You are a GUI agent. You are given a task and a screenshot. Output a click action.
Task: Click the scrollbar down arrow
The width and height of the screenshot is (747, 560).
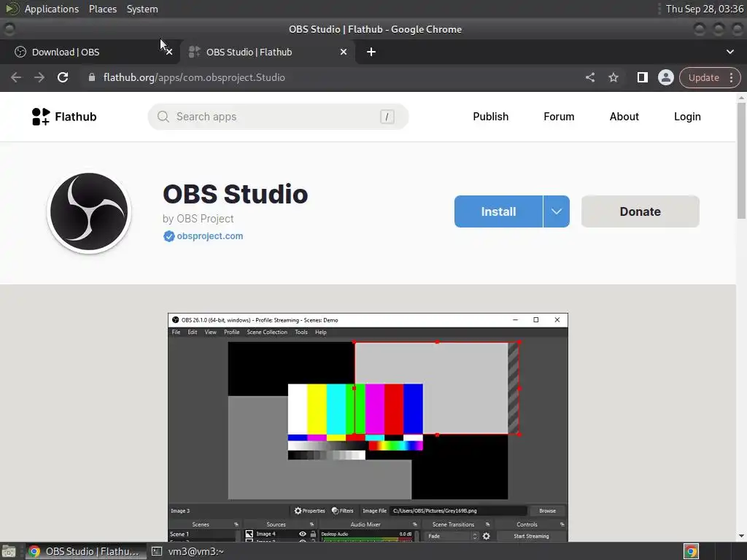click(x=741, y=536)
